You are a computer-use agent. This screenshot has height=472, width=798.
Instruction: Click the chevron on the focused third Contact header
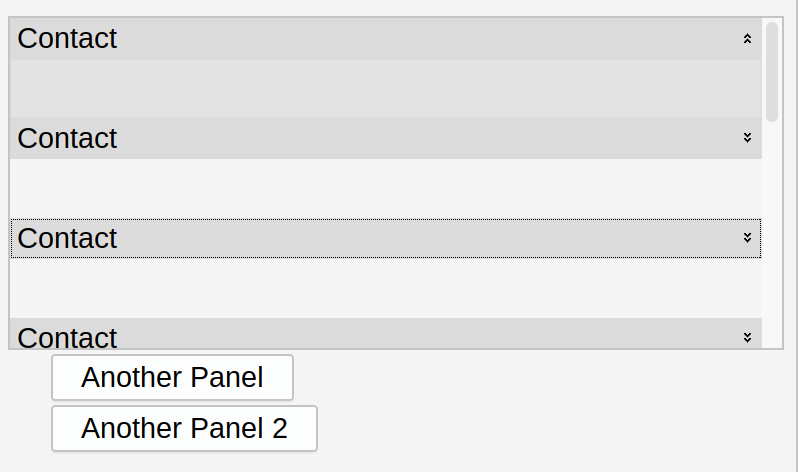tap(747, 238)
